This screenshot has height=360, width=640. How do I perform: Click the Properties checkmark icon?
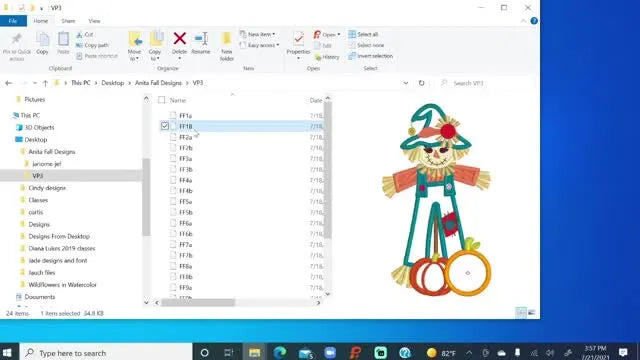(298, 39)
